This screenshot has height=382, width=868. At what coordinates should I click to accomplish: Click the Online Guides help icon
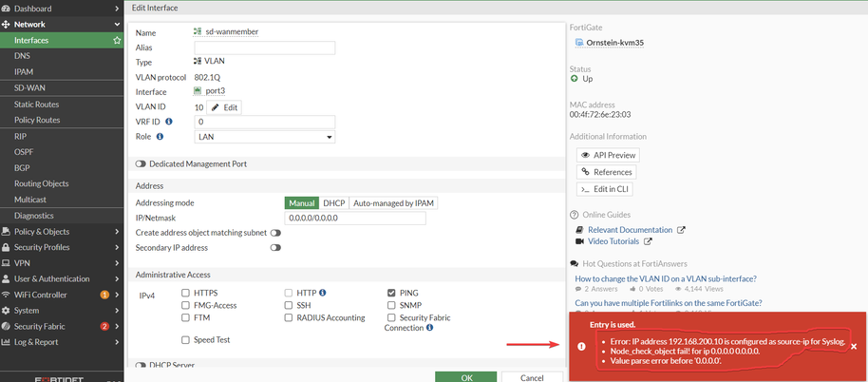pos(574,215)
